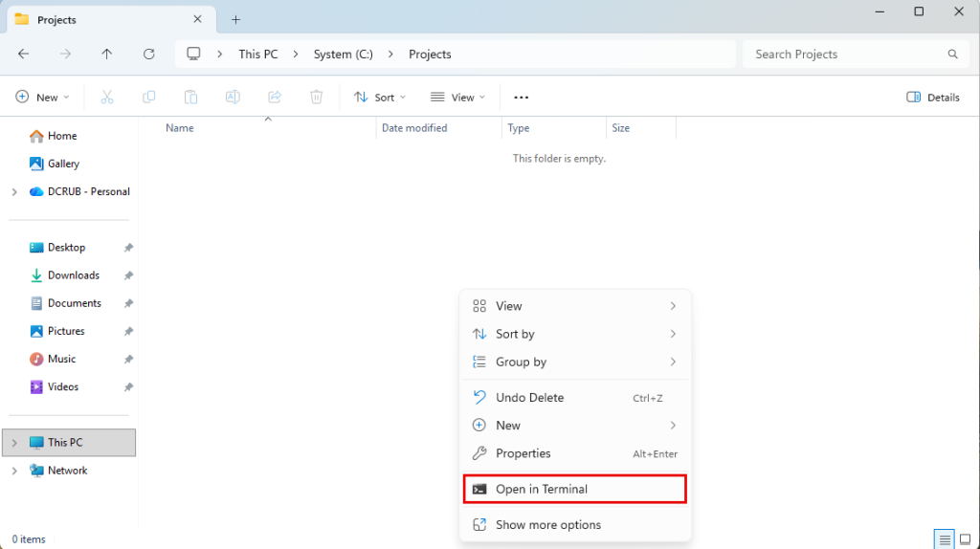Go up one folder level arrow
The width and height of the screenshot is (980, 549).
click(107, 55)
